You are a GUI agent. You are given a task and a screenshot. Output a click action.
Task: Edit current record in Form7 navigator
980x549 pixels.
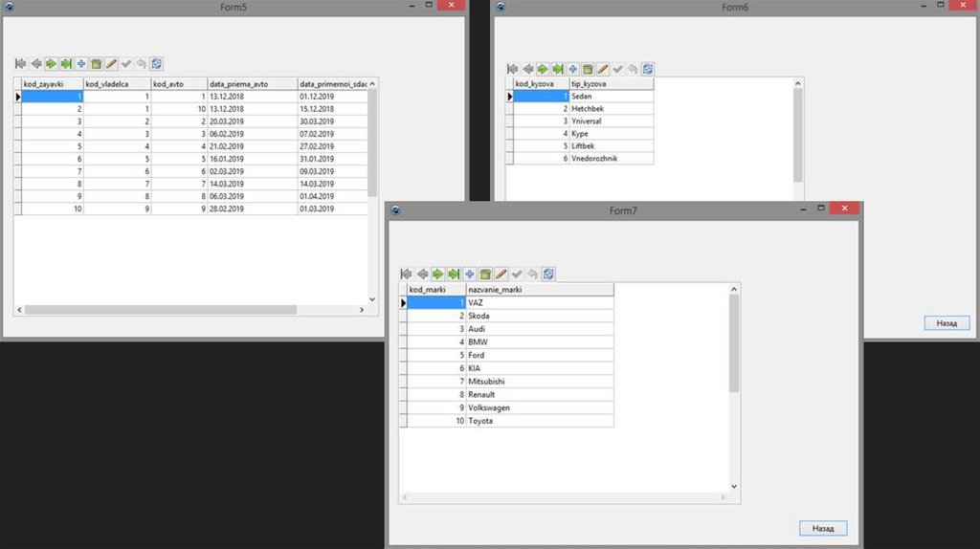tap(501, 274)
